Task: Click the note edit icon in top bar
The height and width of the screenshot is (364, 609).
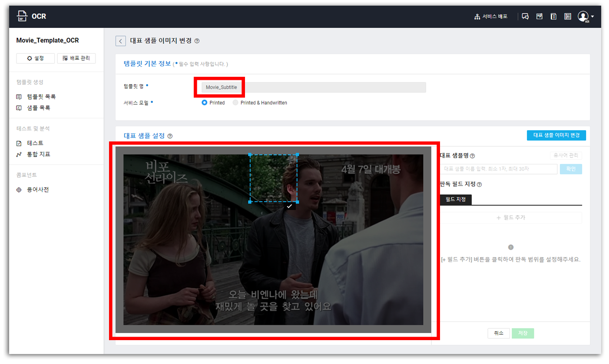Action: point(539,16)
